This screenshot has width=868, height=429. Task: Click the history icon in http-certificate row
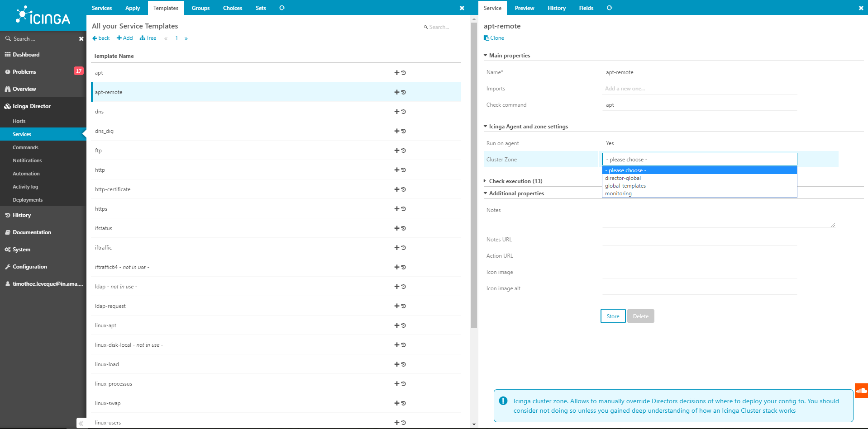403,189
